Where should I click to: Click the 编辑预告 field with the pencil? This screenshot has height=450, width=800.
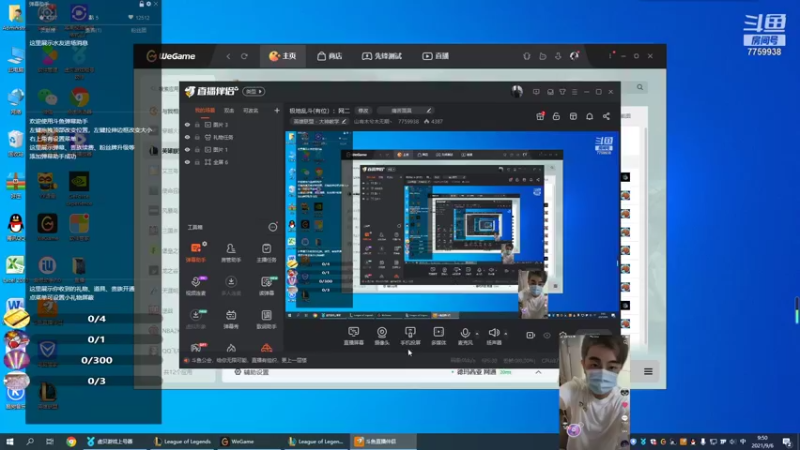[x=405, y=110]
